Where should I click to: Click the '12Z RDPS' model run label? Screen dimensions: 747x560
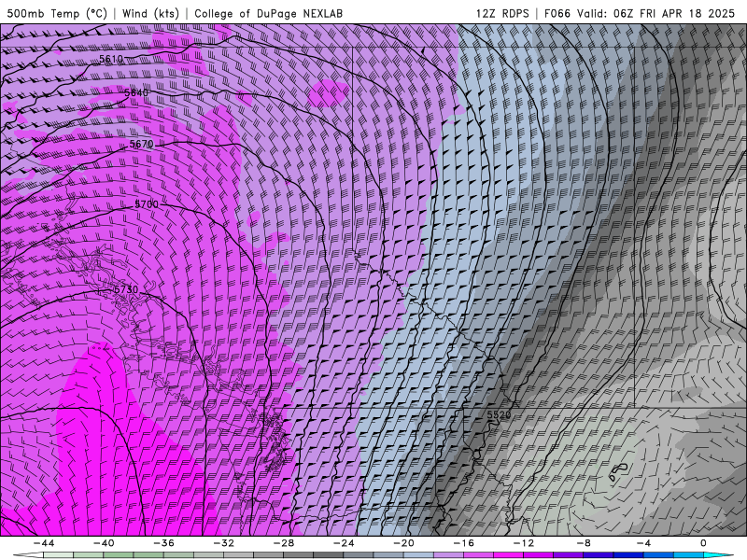(502, 13)
